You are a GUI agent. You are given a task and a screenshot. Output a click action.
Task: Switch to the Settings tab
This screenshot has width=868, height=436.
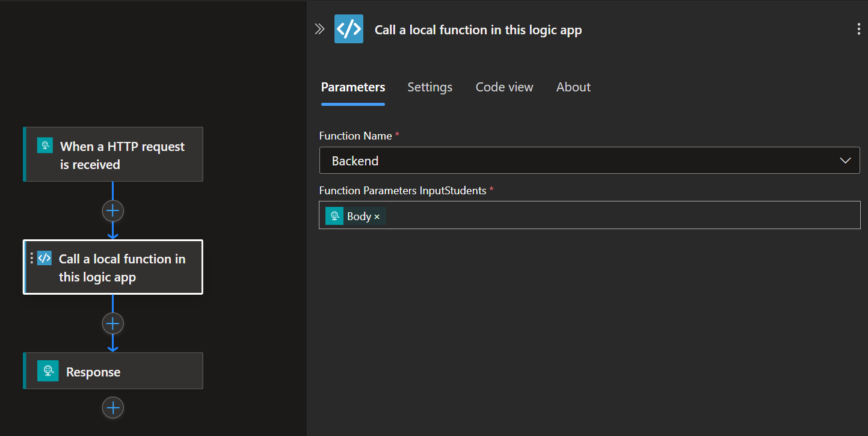tap(429, 87)
